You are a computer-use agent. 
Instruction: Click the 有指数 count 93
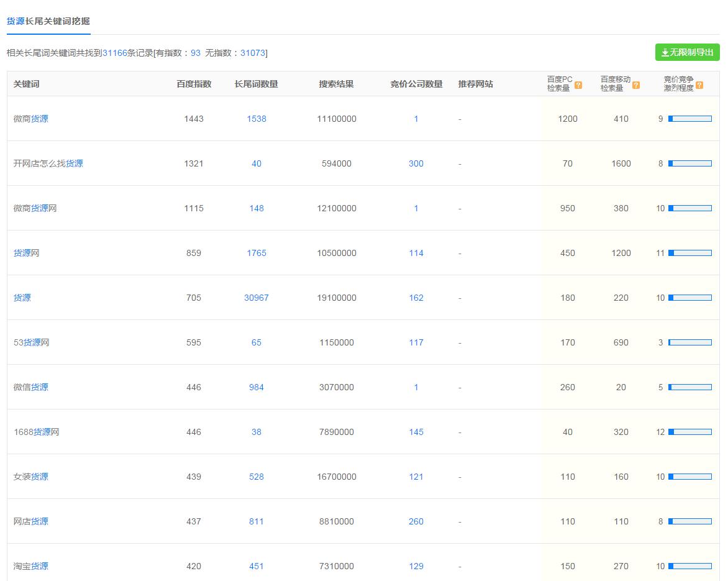(x=196, y=53)
